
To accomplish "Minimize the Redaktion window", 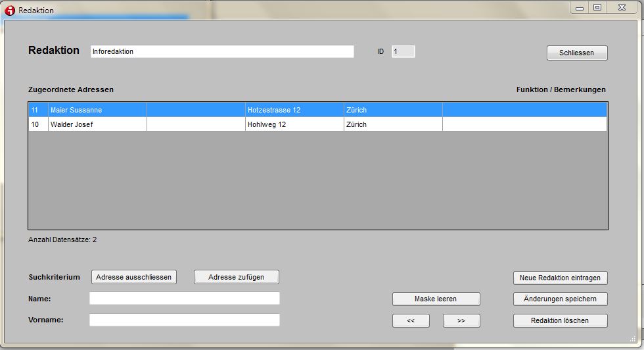I will click(580, 7).
